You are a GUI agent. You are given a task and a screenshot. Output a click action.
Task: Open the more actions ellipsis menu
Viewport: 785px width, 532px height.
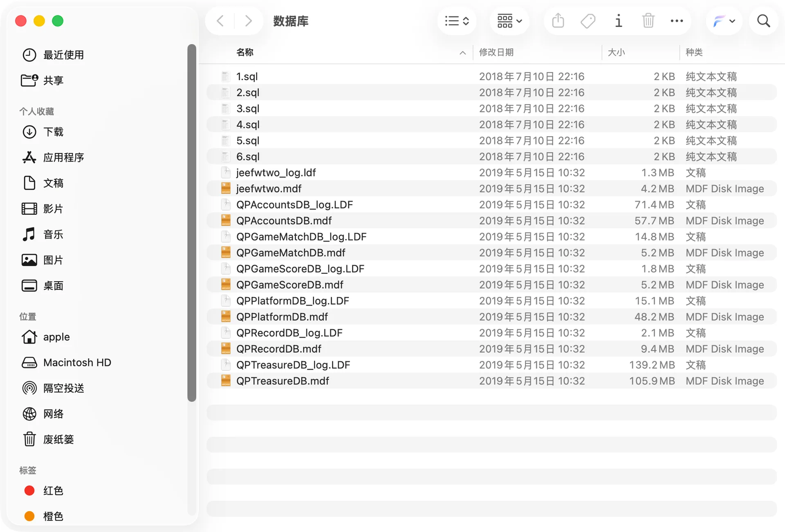677,21
